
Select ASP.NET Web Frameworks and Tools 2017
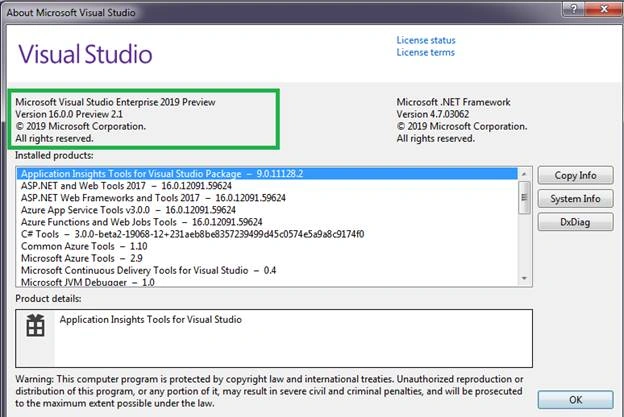pyautogui.click(x=267, y=198)
